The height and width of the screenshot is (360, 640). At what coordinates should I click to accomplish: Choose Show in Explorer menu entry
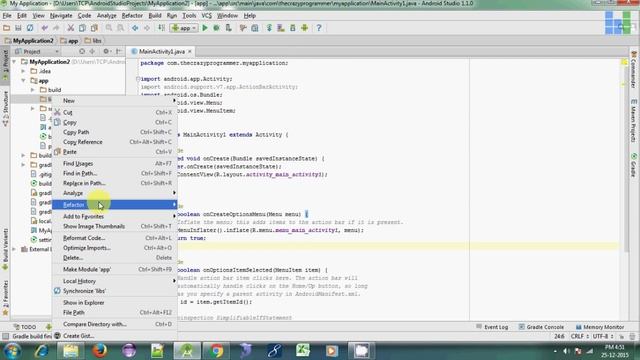tap(114, 302)
